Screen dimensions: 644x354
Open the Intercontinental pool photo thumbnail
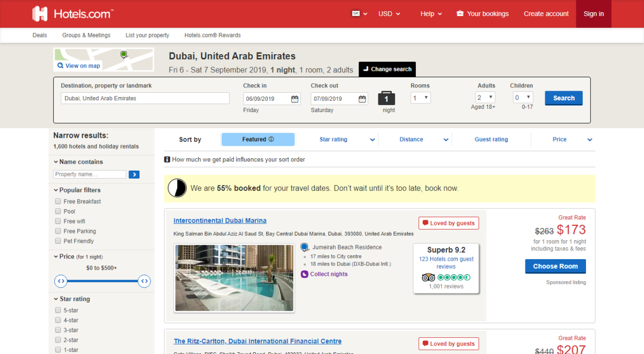234,278
